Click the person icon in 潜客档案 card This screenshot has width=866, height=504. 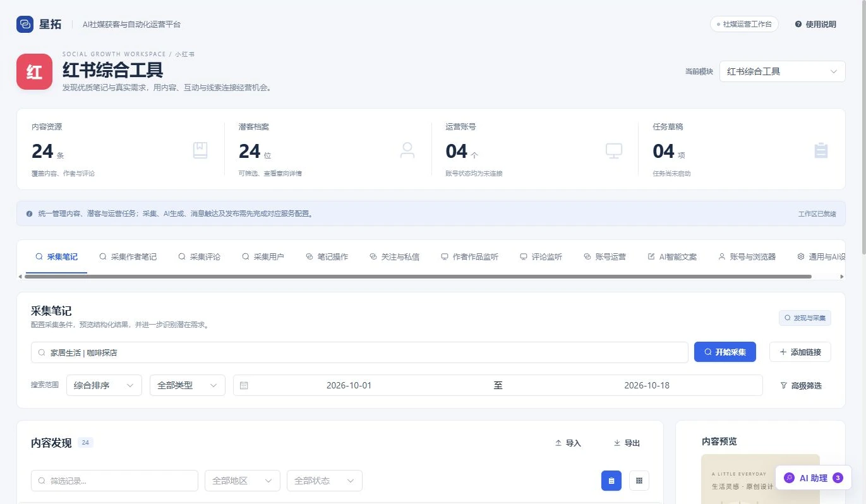point(407,150)
